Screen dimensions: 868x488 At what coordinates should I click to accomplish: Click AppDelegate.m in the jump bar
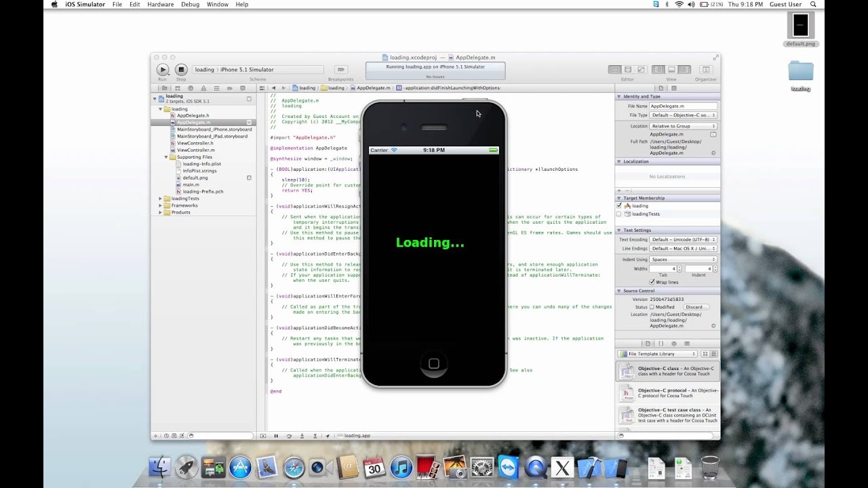coord(370,88)
